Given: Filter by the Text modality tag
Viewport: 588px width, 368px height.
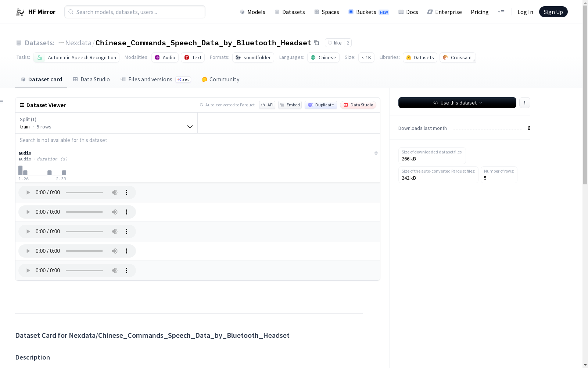Looking at the screenshot, I should (x=193, y=57).
